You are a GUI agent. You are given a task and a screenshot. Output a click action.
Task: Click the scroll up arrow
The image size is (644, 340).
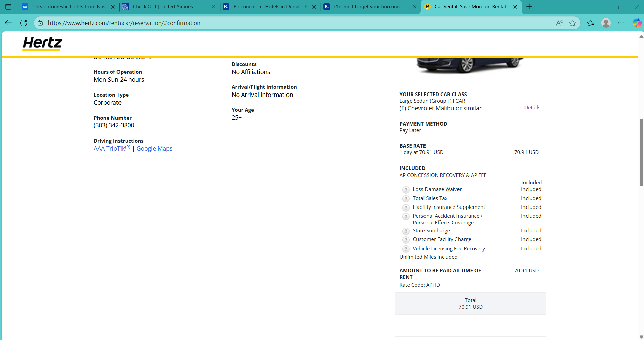(641, 36)
